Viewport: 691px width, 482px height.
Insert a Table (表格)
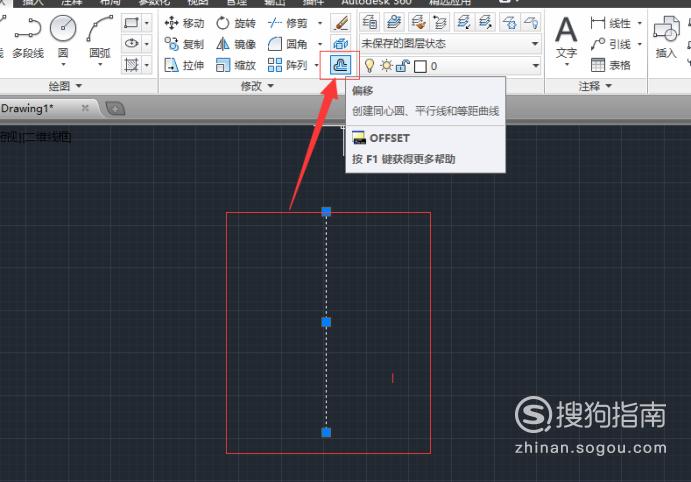coord(610,65)
